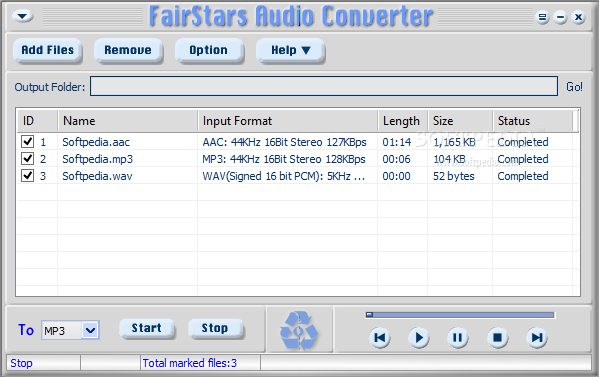Click the stop playback square button
This screenshot has height=377, width=599.
[x=497, y=338]
